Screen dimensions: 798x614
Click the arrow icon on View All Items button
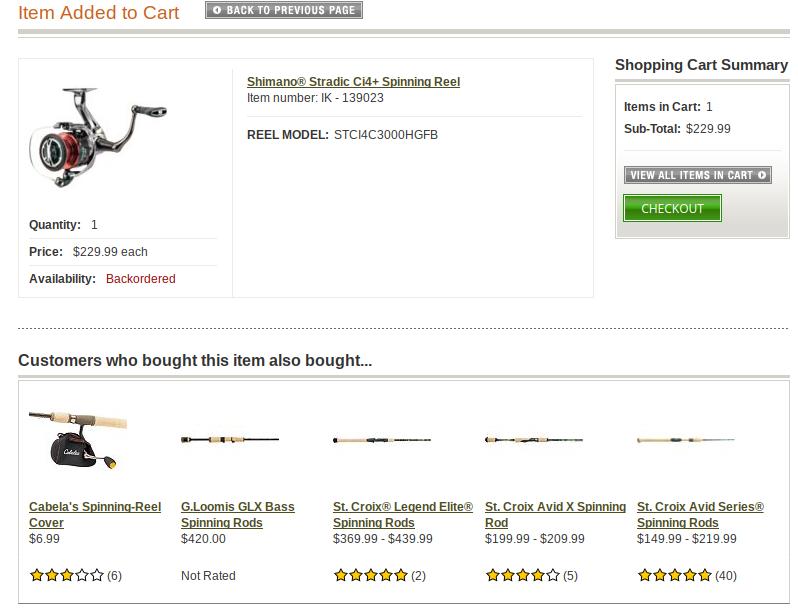(x=763, y=175)
